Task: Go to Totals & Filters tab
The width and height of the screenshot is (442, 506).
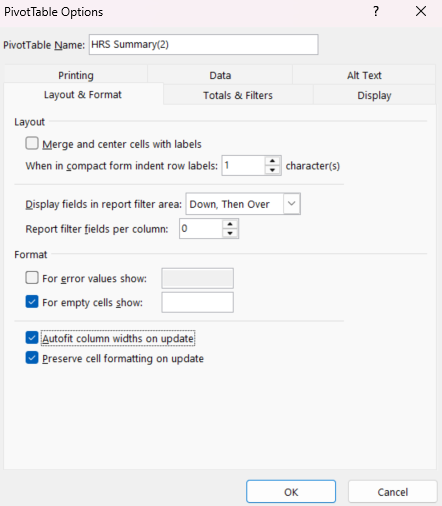Action: 238,95
